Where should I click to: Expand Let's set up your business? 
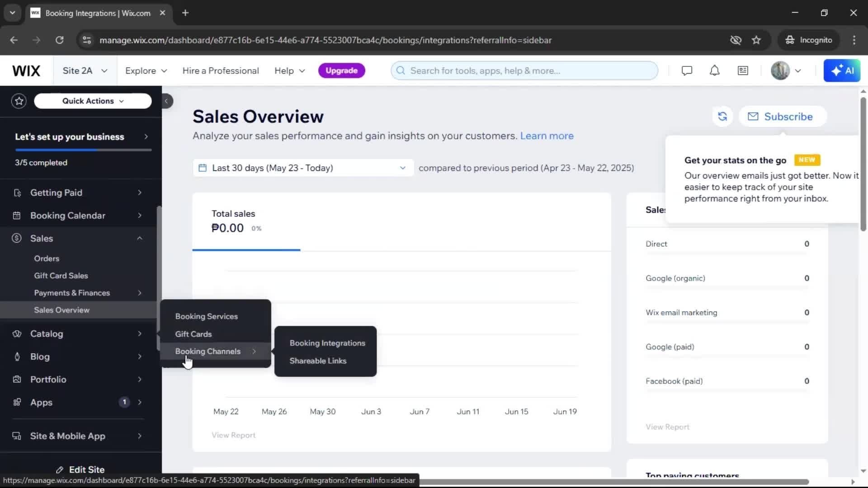[x=81, y=136]
